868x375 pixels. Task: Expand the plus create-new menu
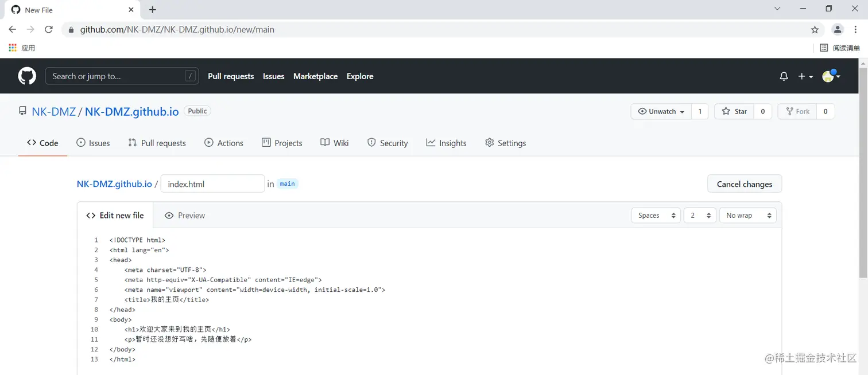pos(805,76)
